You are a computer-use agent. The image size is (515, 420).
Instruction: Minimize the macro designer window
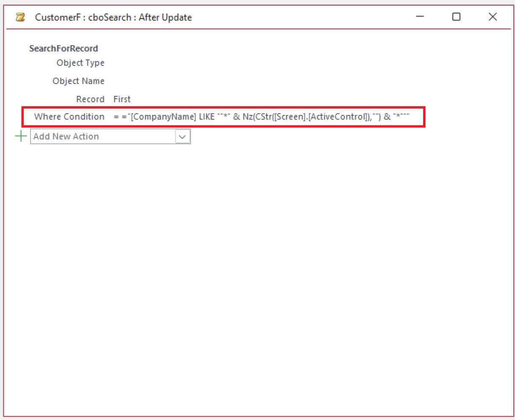(x=419, y=17)
